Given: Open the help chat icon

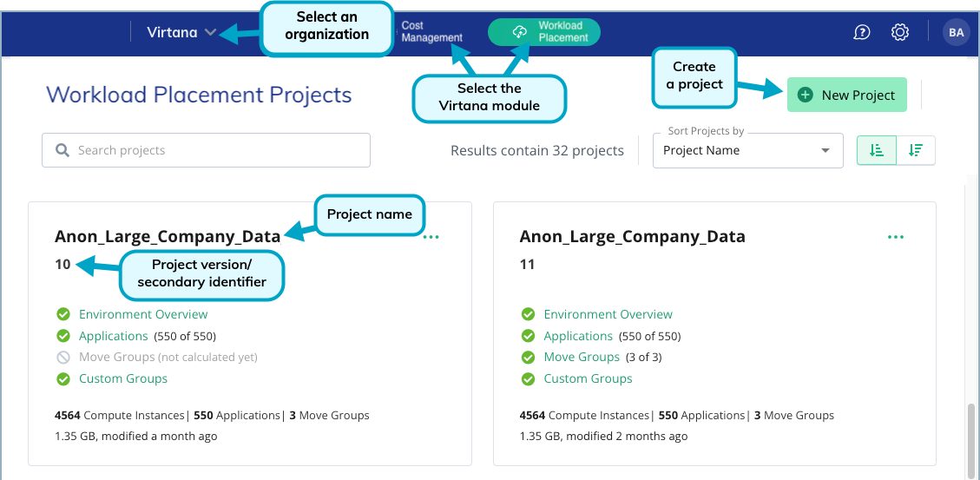Looking at the screenshot, I should pyautogui.click(x=862, y=32).
